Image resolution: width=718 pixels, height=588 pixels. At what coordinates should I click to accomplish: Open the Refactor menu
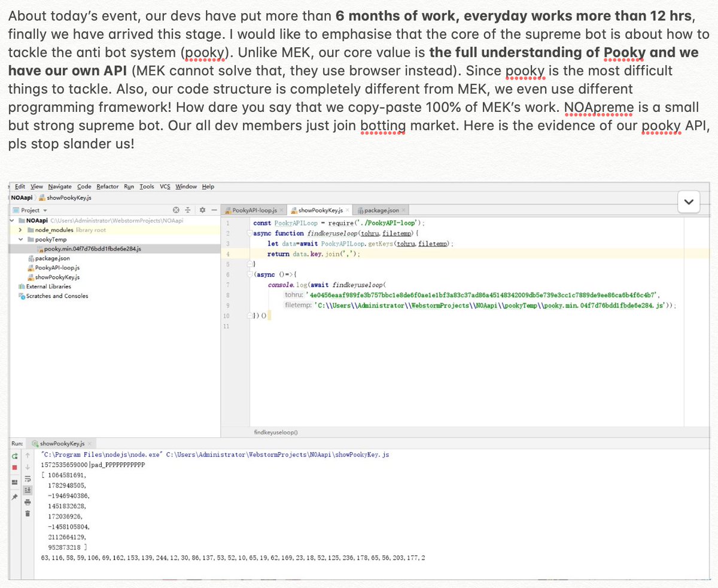(x=108, y=187)
